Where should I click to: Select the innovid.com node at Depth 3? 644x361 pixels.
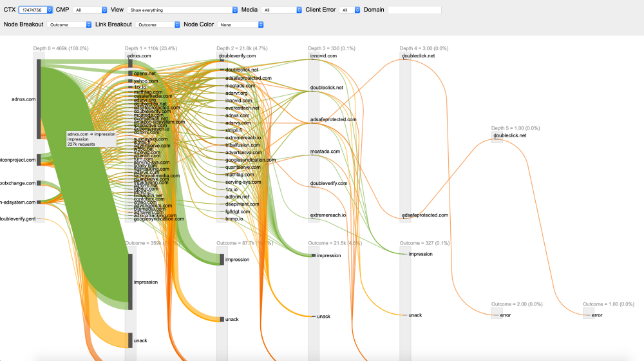coord(312,56)
